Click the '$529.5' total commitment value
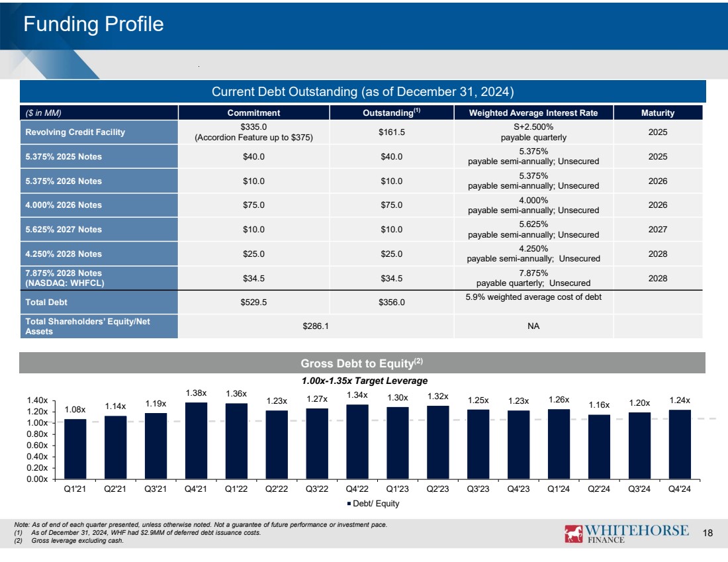Viewport: 728px width, 562px height. (253, 303)
